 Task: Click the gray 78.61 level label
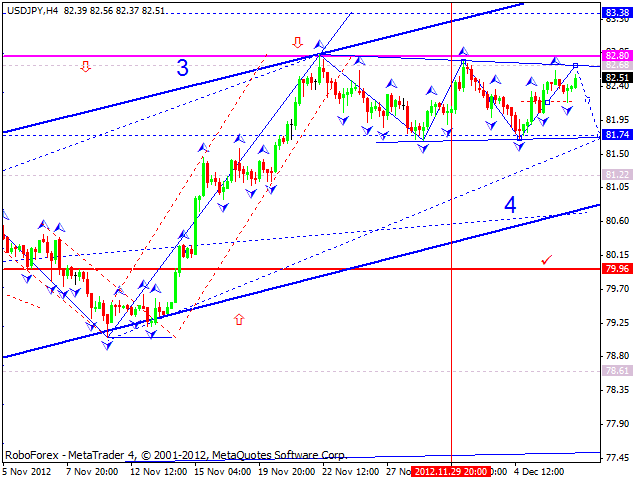click(x=617, y=370)
